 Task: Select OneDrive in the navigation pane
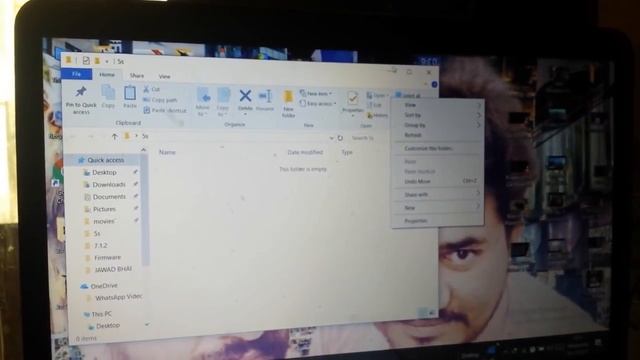coord(104,286)
